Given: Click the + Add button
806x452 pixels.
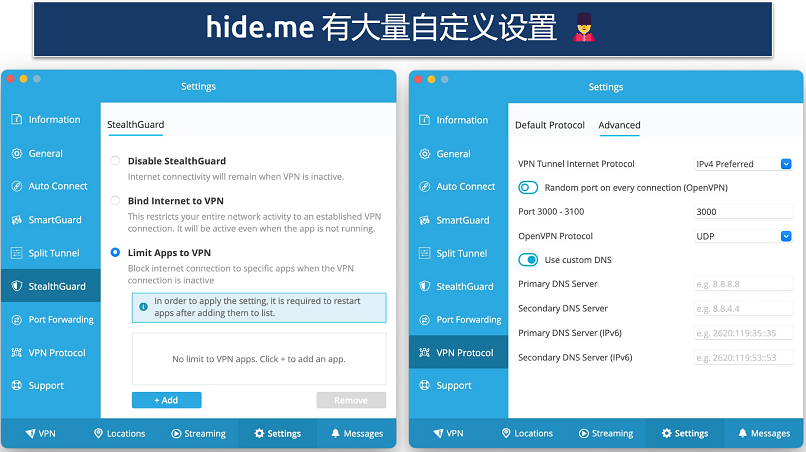Looking at the screenshot, I should (167, 400).
